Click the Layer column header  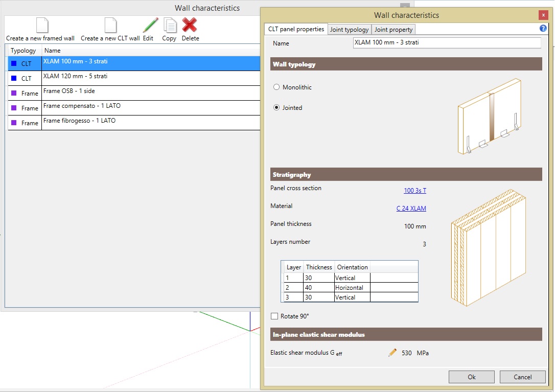coord(293,267)
